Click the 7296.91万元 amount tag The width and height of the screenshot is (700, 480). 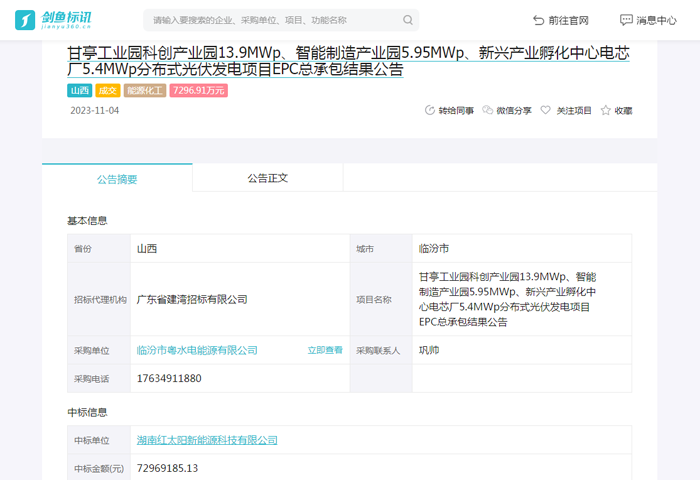pos(199,91)
